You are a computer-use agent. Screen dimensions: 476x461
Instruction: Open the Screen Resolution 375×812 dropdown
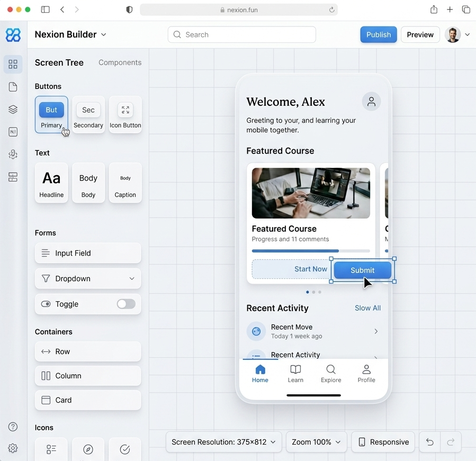pyautogui.click(x=224, y=442)
